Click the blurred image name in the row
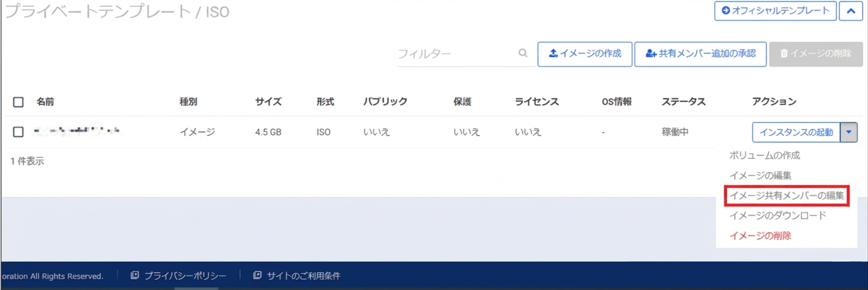 tap(76, 131)
